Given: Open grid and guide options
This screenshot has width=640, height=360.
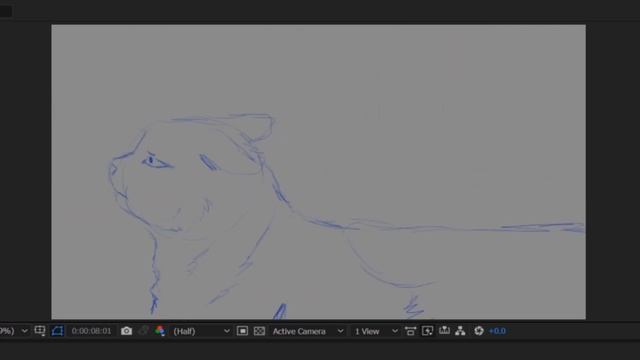Looking at the screenshot, I should tap(40, 331).
